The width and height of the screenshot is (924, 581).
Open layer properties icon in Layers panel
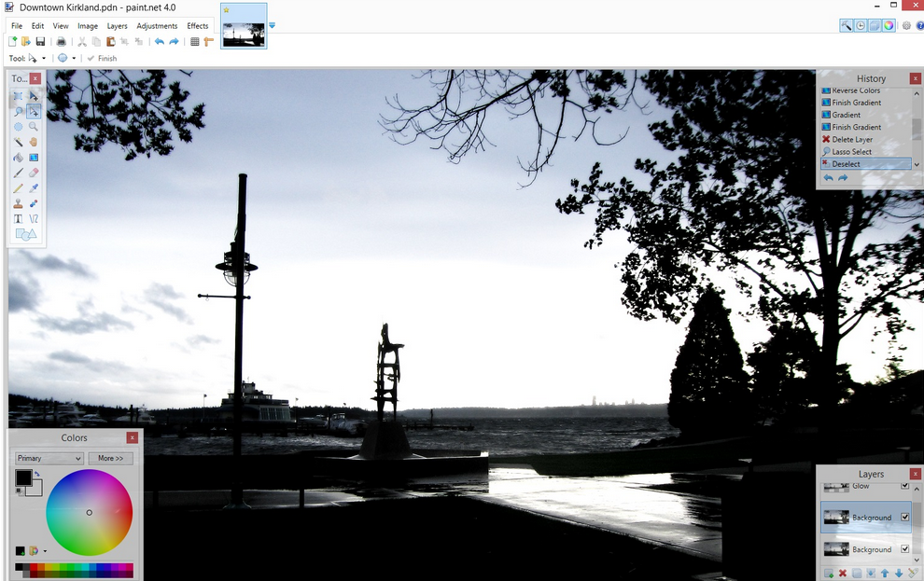pos(913,574)
